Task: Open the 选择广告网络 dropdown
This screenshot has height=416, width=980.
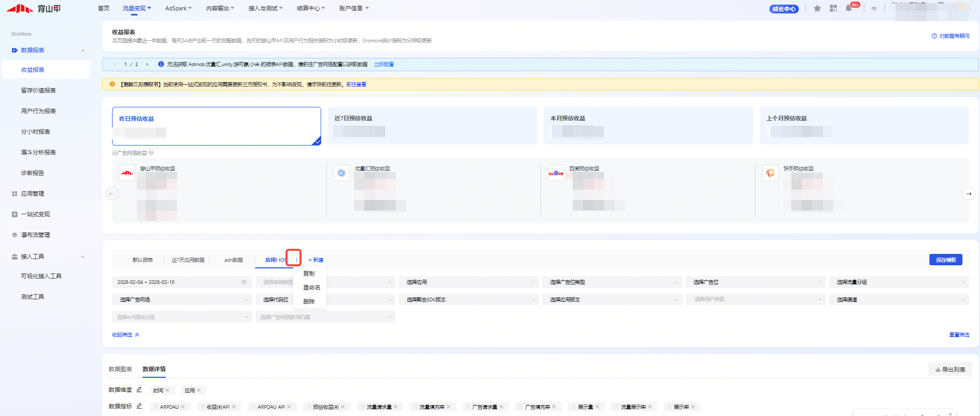Action: (182, 300)
